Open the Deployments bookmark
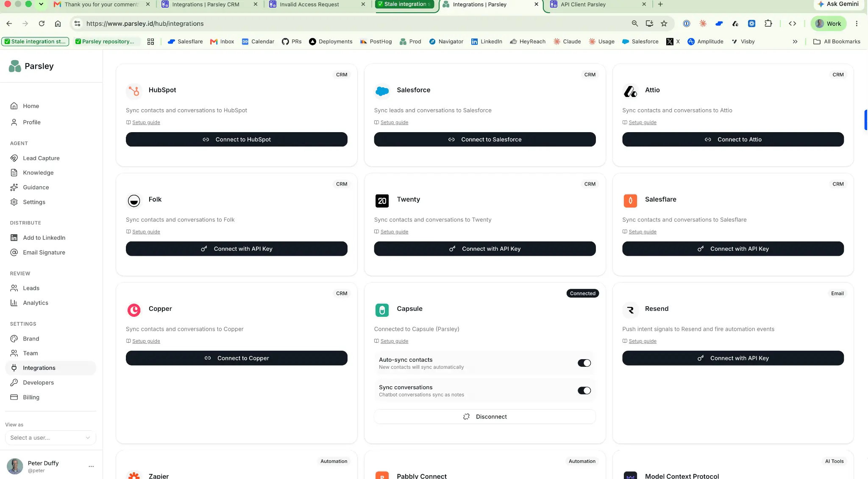 [x=331, y=42]
